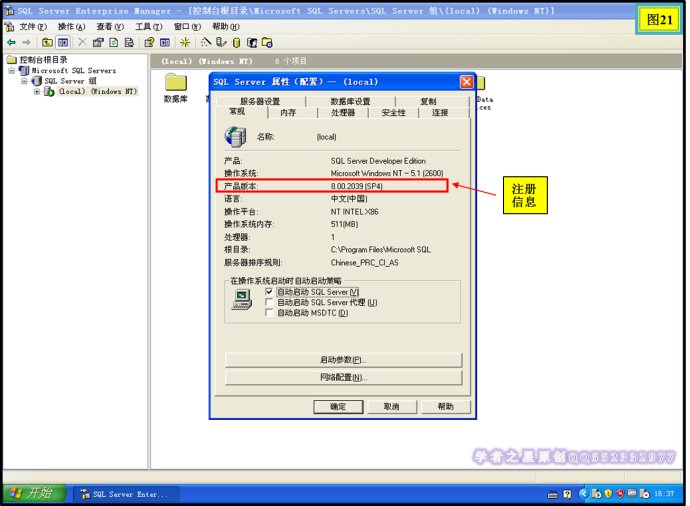Switch to the 安全性 tab
Viewport: 690px width, 506px height.
click(x=393, y=113)
